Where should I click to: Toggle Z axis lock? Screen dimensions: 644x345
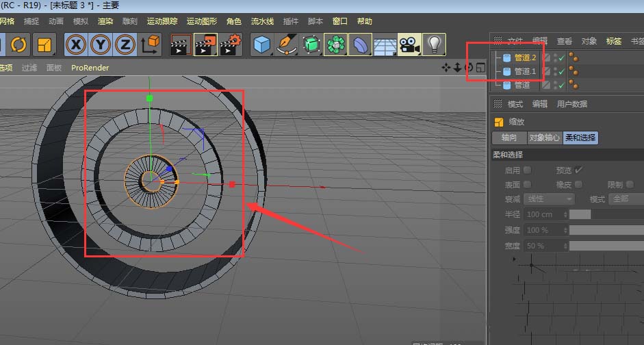coord(125,44)
